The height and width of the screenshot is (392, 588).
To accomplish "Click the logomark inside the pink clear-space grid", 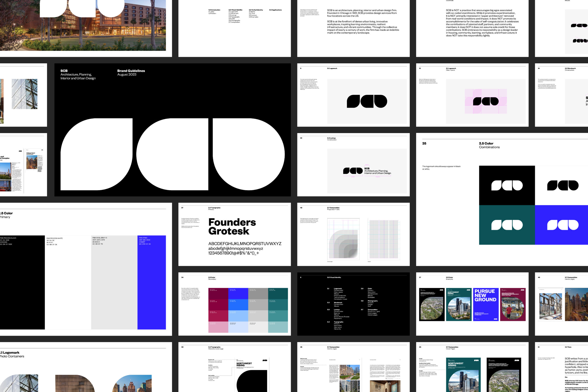I will point(486,101).
